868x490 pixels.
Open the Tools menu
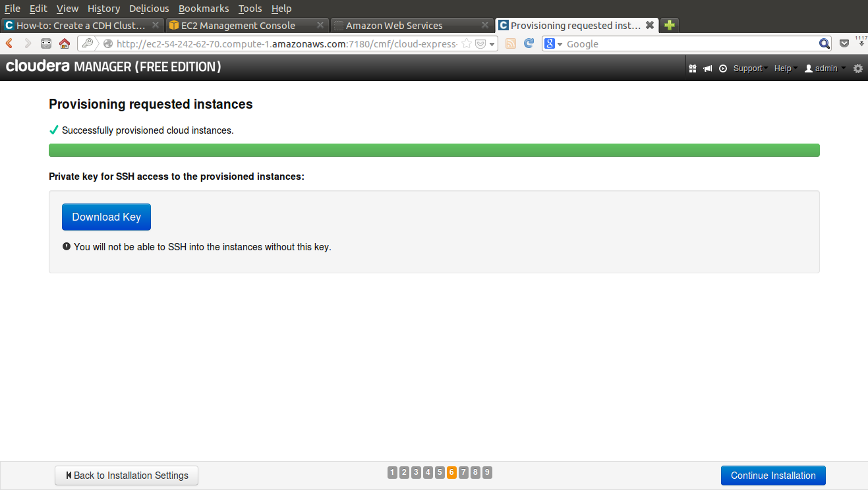pyautogui.click(x=250, y=9)
